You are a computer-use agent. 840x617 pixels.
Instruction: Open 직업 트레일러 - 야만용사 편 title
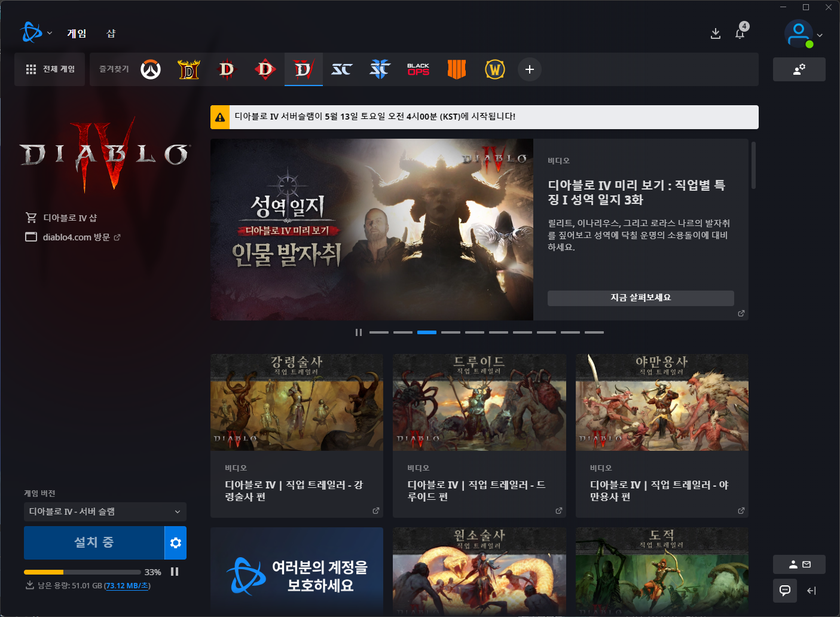coord(659,491)
